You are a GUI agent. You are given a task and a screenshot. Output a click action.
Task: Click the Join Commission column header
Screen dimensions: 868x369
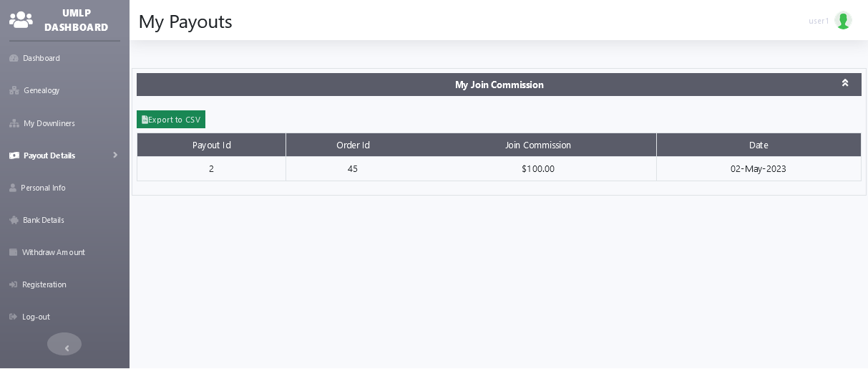pyautogui.click(x=537, y=145)
